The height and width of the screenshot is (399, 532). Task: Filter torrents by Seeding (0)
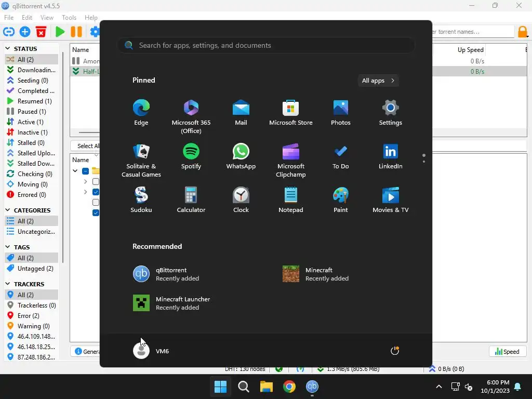(32, 81)
